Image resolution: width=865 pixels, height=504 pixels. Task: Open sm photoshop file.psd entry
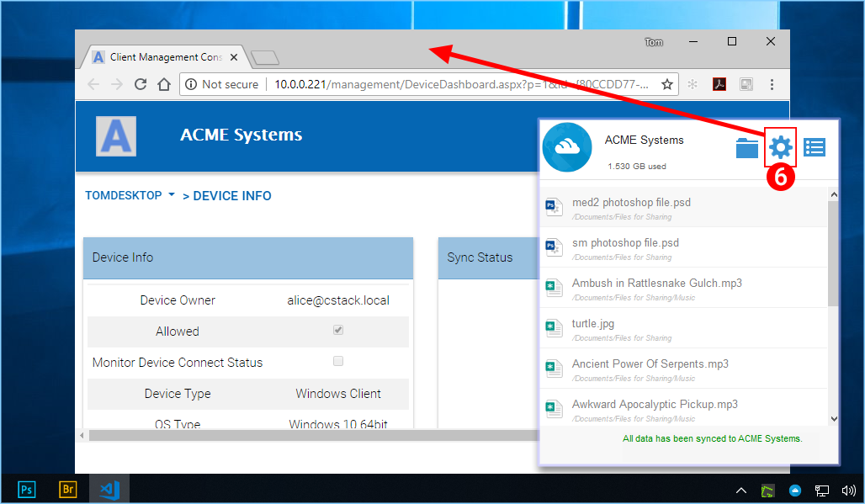coord(683,247)
